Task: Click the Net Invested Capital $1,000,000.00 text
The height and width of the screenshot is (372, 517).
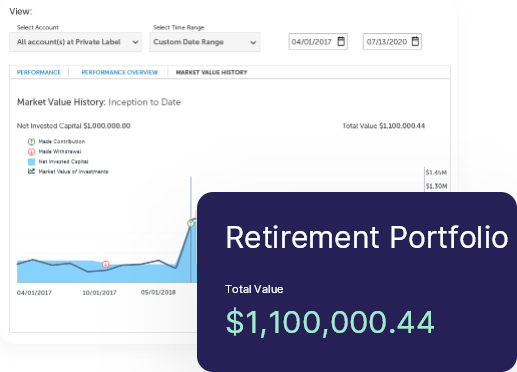Action: click(74, 126)
